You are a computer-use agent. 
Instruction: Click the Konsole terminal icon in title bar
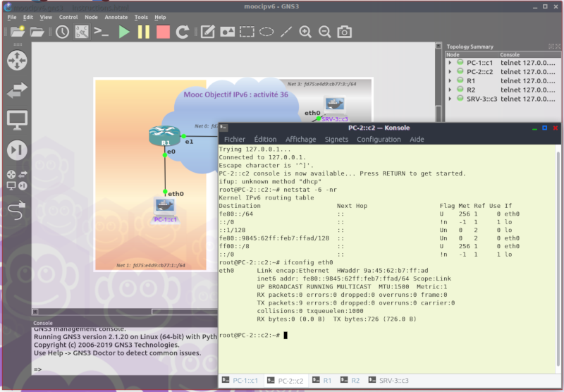point(223,128)
